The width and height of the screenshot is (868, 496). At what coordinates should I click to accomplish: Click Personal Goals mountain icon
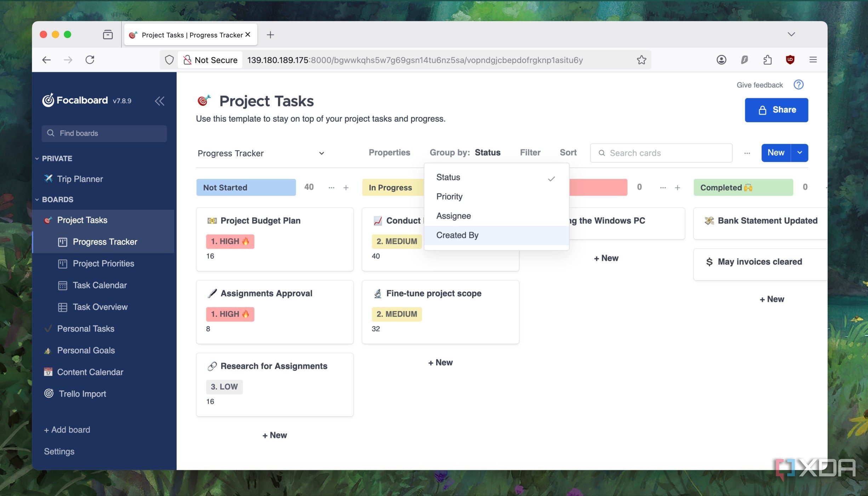click(x=48, y=351)
